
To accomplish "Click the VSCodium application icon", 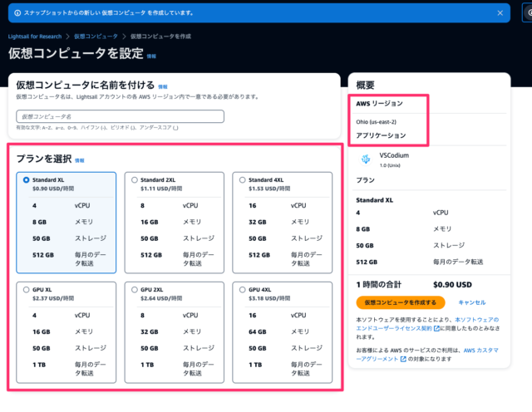I will click(366, 159).
